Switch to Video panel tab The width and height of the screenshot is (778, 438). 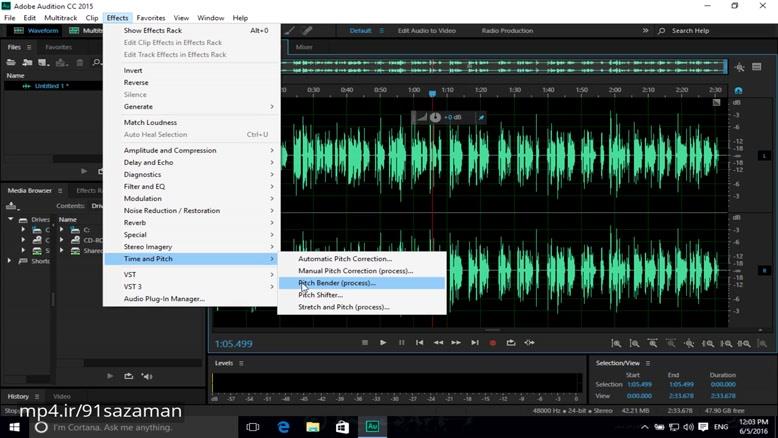click(x=62, y=396)
